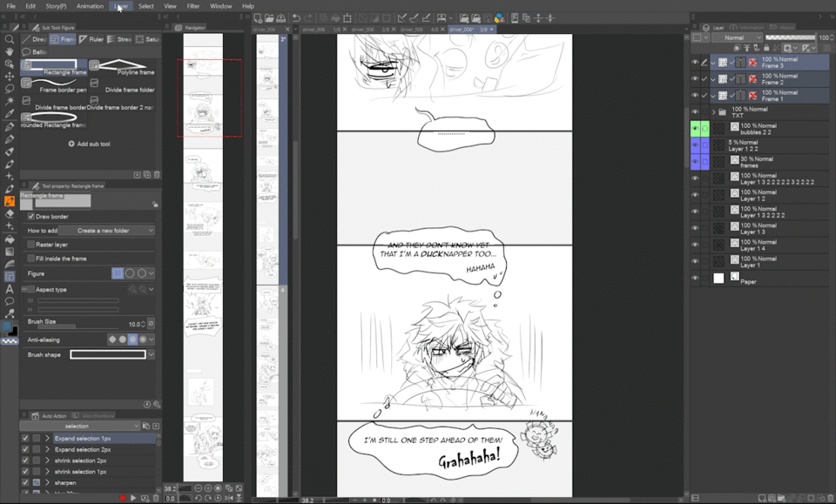Choose the rounded Rectangle frame sub tool

pyautogui.click(x=54, y=120)
